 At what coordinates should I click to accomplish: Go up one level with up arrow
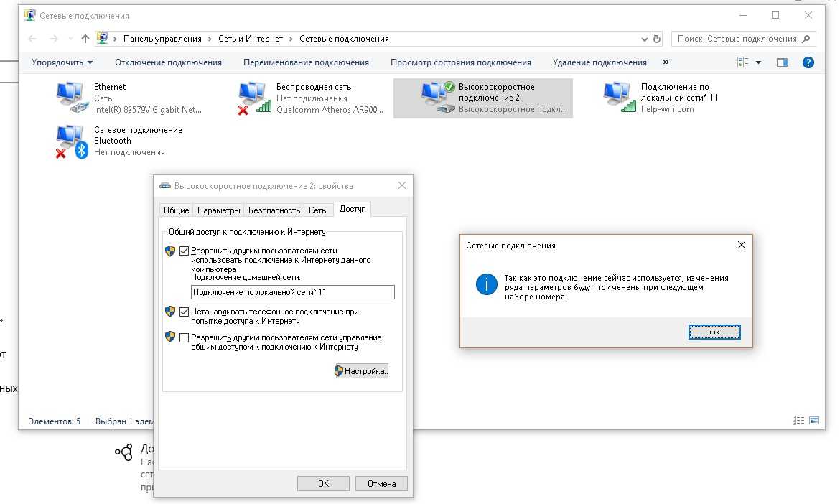[85, 39]
